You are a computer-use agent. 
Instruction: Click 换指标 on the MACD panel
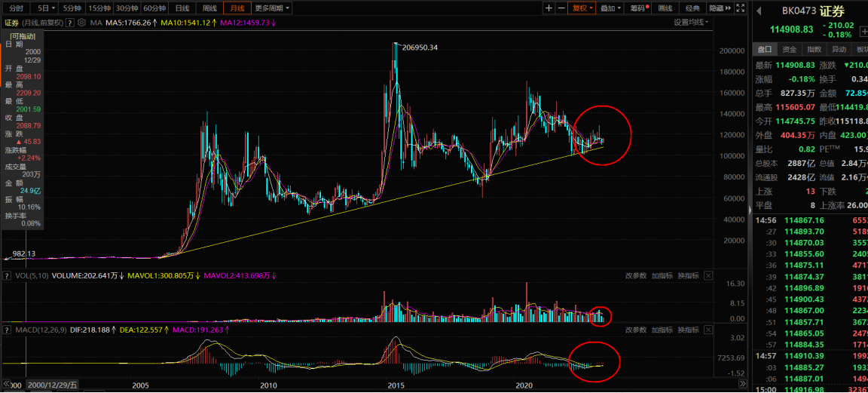tap(688, 330)
